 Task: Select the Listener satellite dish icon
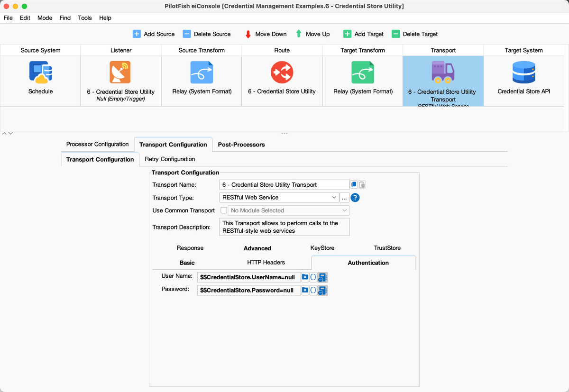(x=120, y=73)
